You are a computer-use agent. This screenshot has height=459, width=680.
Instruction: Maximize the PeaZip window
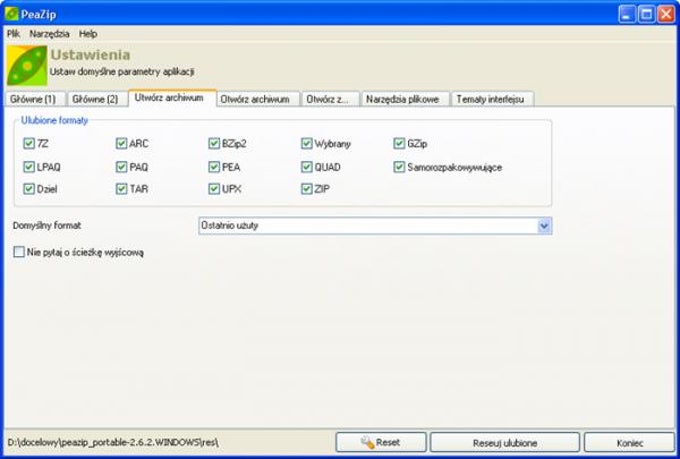(646, 14)
